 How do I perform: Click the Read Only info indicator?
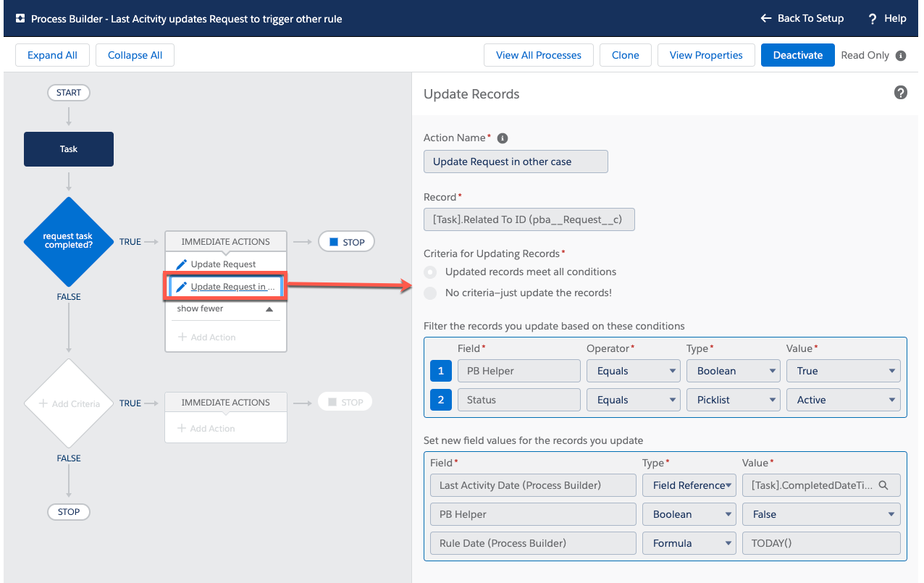(900, 55)
